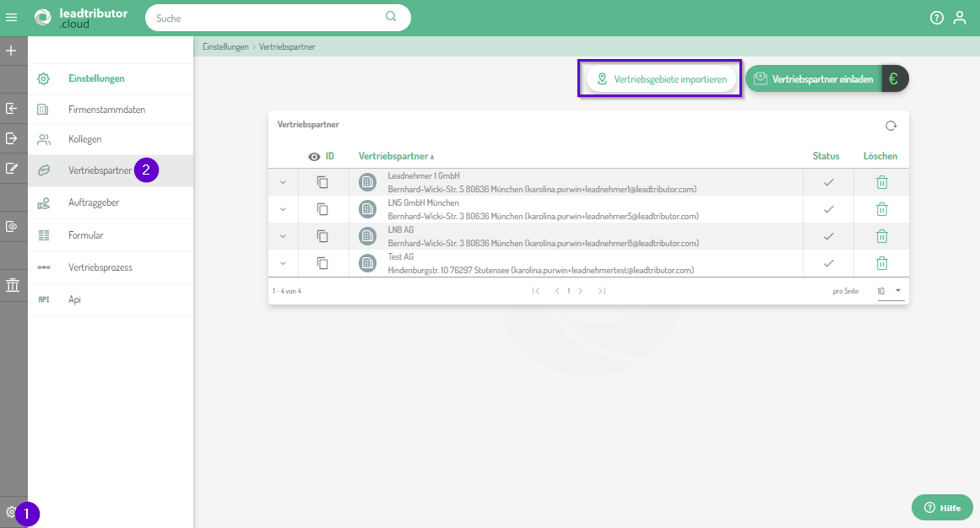Screen dimensions: 980x528
Task: Open the help question mark icon
Action: click(936, 18)
